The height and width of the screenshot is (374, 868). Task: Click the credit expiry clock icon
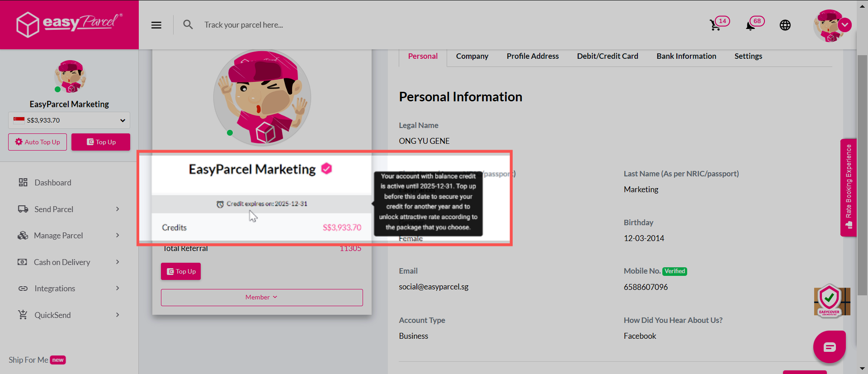click(x=220, y=204)
